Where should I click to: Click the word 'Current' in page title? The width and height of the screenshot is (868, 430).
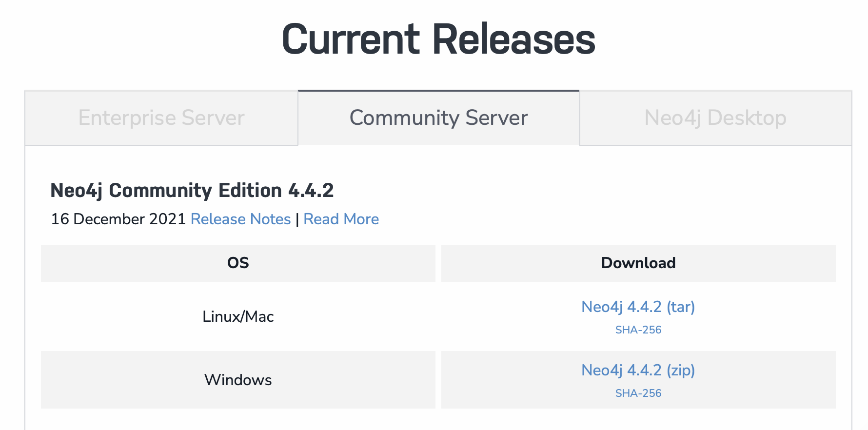coord(351,39)
